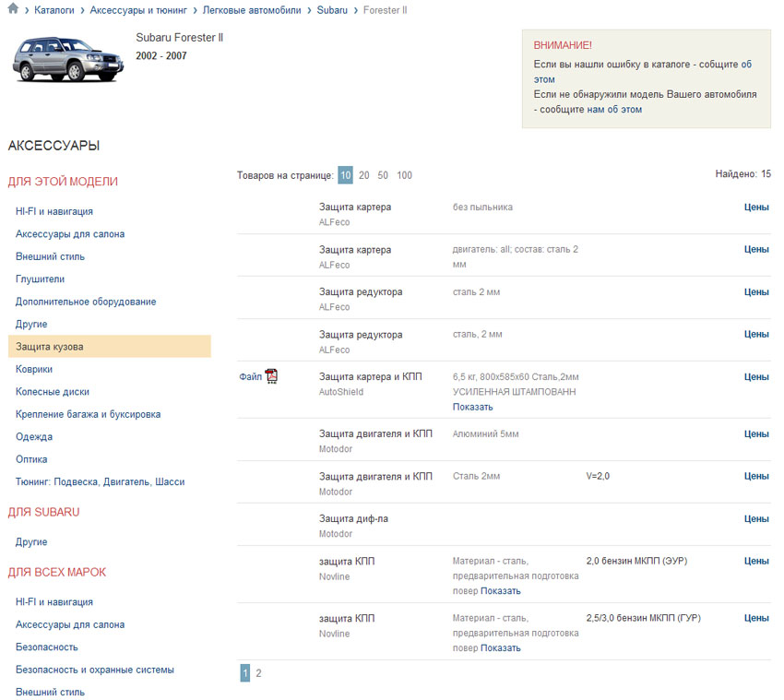The height and width of the screenshot is (700, 784).
Task: Go to page 2 of results
Action: click(x=258, y=673)
